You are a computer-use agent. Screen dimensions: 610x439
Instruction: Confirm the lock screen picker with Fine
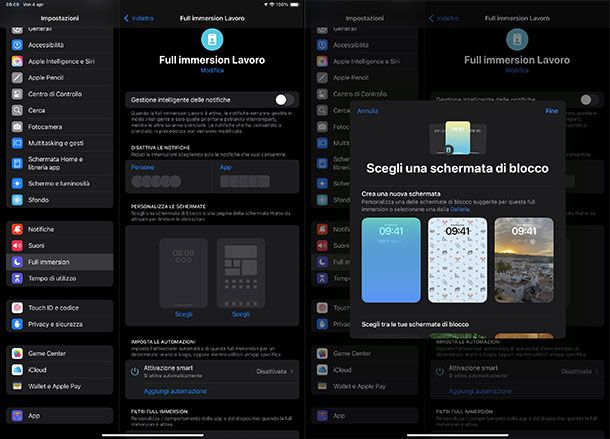[x=552, y=111]
